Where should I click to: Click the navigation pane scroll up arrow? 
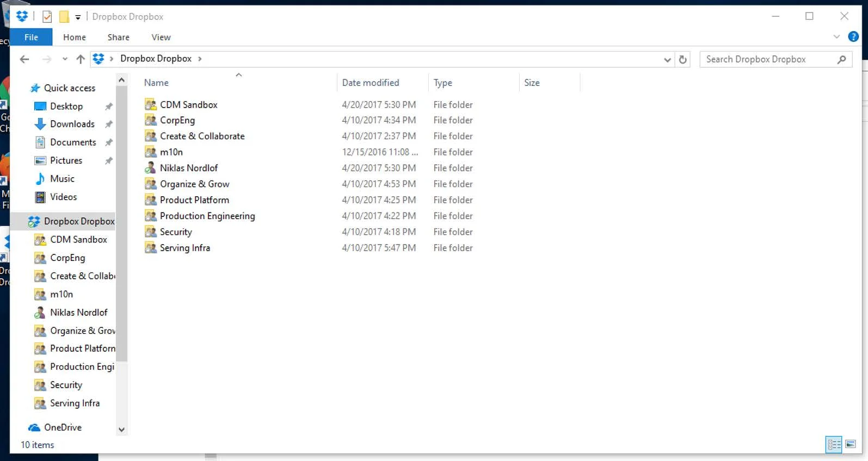(121, 80)
